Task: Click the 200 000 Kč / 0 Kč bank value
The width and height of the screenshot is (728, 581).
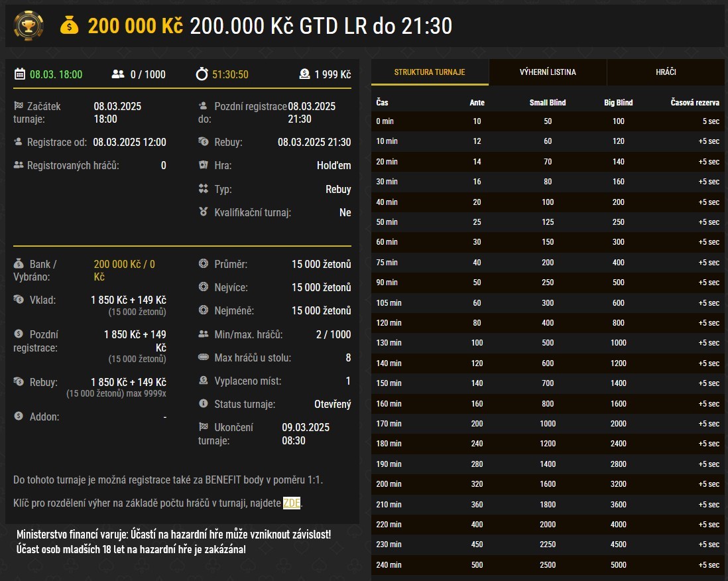Action: click(x=125, y=271)
